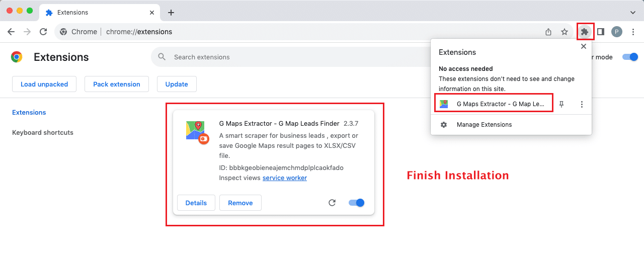Close the Extensions popup
Image resolution: width=644 pixels, height=255 pixels.
click(584, 46)
